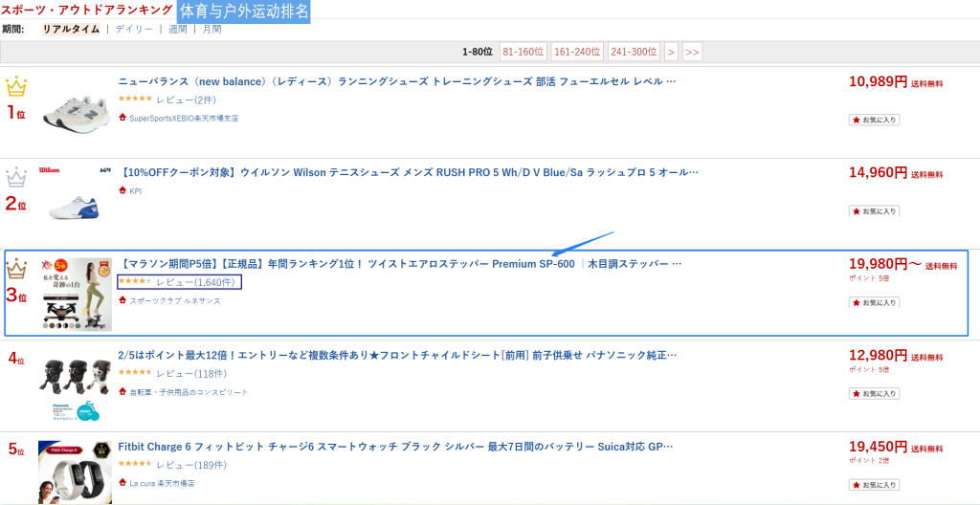
Task: Open ranks 81-160 page
Action: [x=523, y=52]
